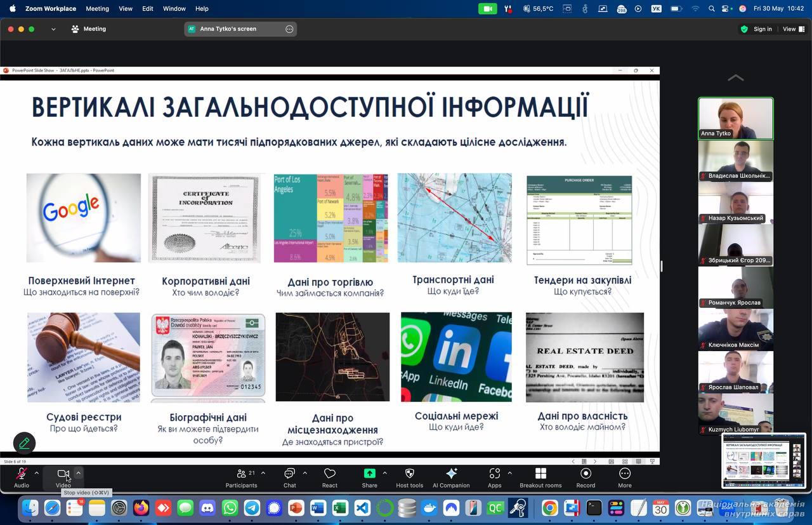This screenshot has height=525, width=812.
Task: Select Романчук Ярослав video thumbnail
Action: [736, 288]
